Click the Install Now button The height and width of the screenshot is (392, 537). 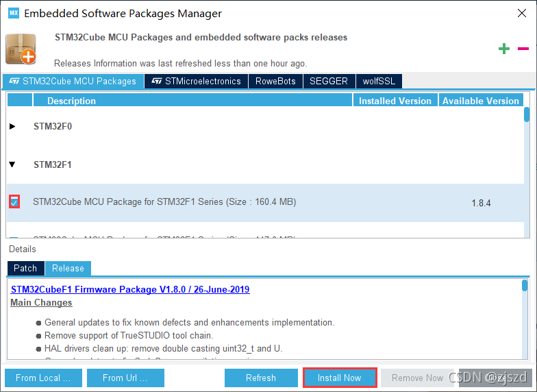tap(340, 378)
